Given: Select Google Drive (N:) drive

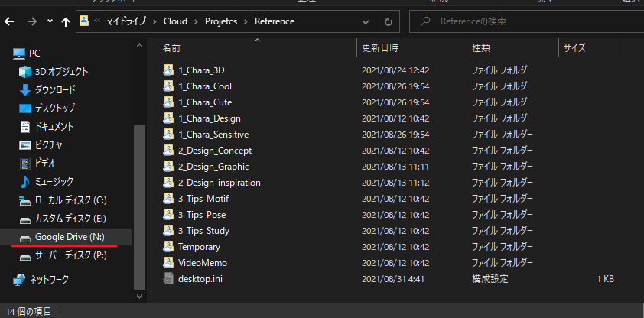Looking at the screenshot, I should [x=70, y=237].
